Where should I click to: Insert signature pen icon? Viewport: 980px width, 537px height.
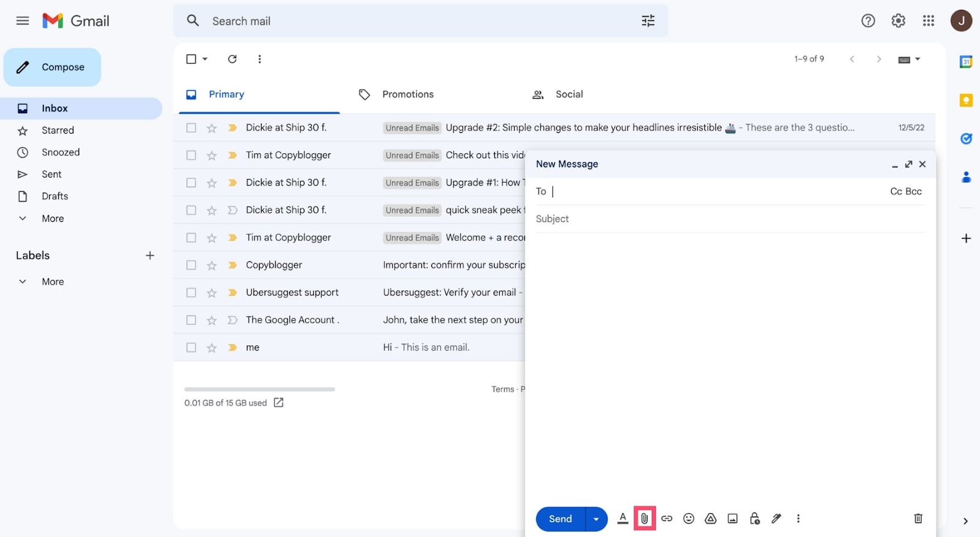pos(776,519)
